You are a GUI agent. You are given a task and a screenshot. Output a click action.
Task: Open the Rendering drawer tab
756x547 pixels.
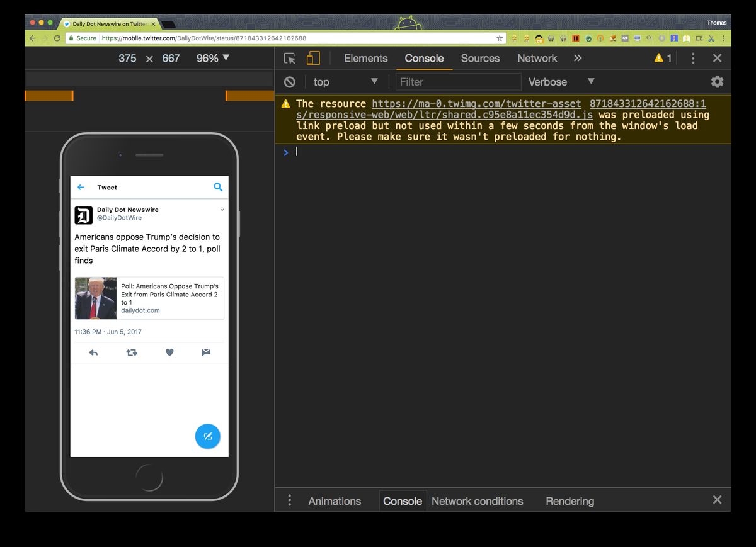point(570,501)
